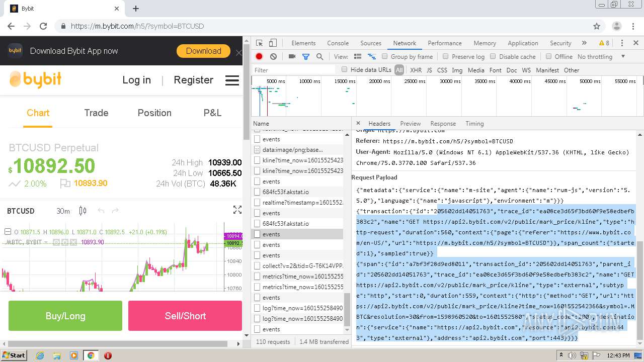Tick the checkbox of the highlighted events row
Image resolution: width=644 pixels, height=362 pixels.
257,234
